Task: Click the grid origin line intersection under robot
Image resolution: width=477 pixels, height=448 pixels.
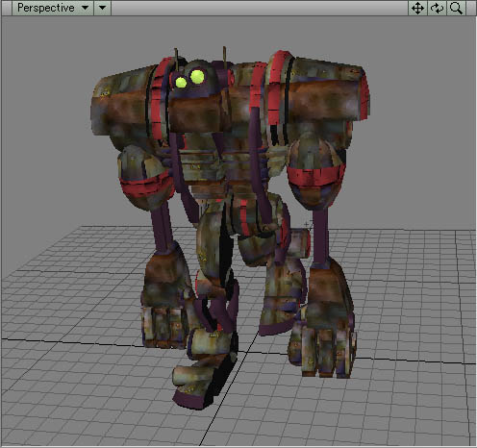Action: click(x=247, y=352)
